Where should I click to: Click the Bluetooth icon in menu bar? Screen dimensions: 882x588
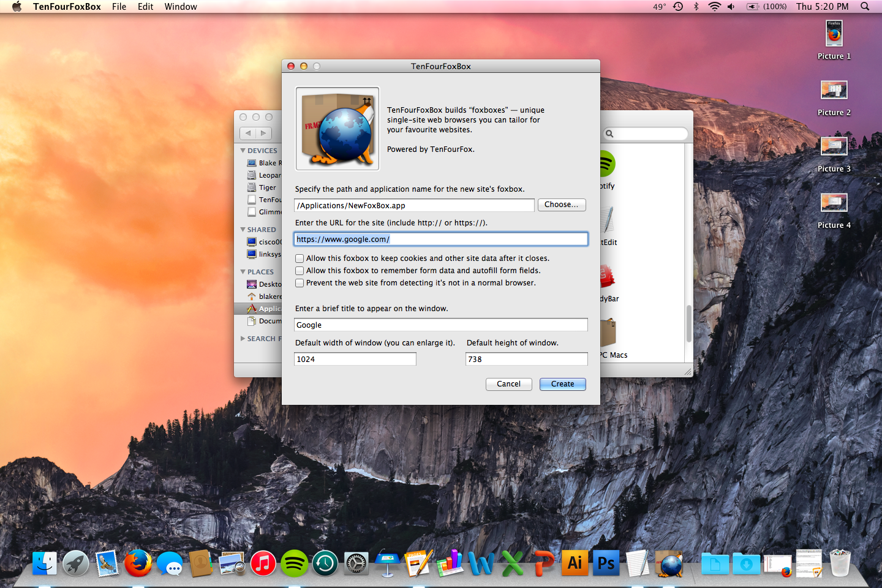tap(696, 6)
